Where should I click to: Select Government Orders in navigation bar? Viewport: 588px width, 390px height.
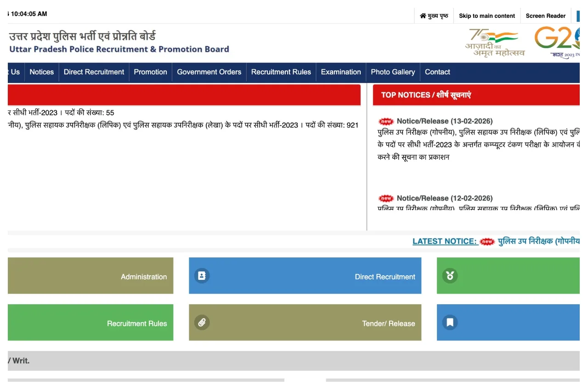point(209,72)
